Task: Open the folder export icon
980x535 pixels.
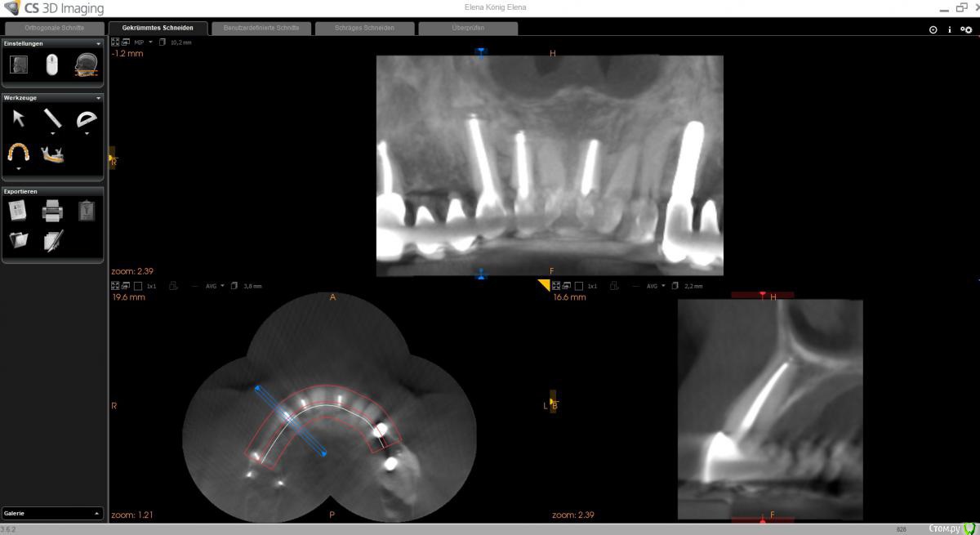Action: pos(19,240)
